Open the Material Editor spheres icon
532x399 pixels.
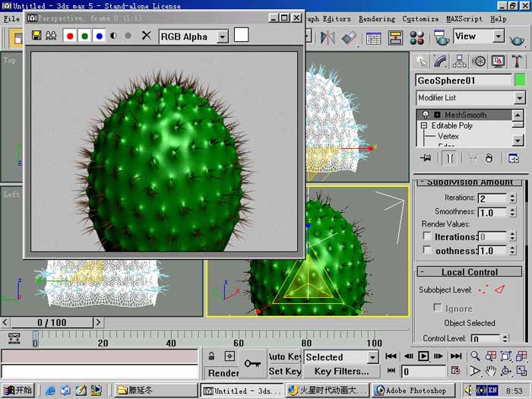[x=416, y=38]
